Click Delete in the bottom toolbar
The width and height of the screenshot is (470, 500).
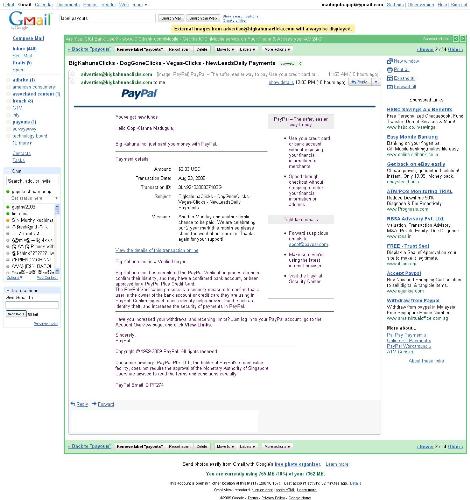tap(201, 446)
